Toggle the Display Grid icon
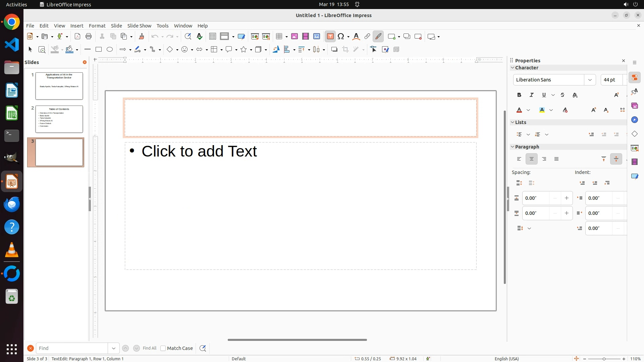This screenshot has height=362, width=644. (x=212, y=37)
